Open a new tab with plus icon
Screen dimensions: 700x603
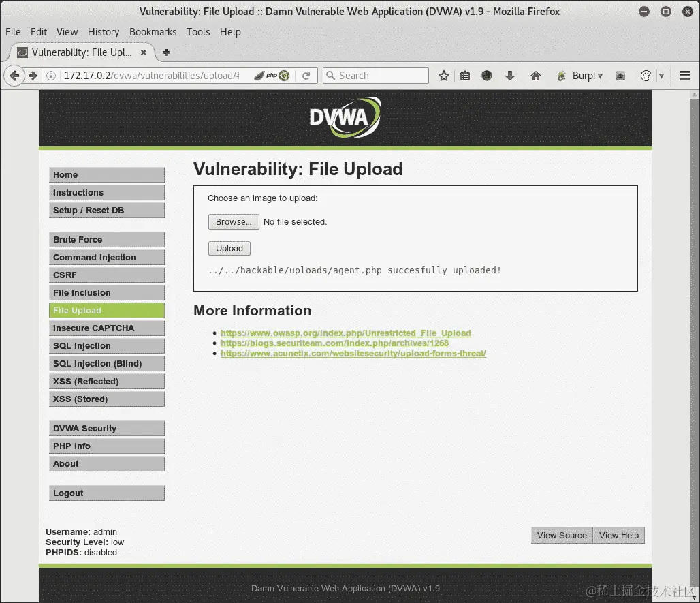tap(166, 52)
